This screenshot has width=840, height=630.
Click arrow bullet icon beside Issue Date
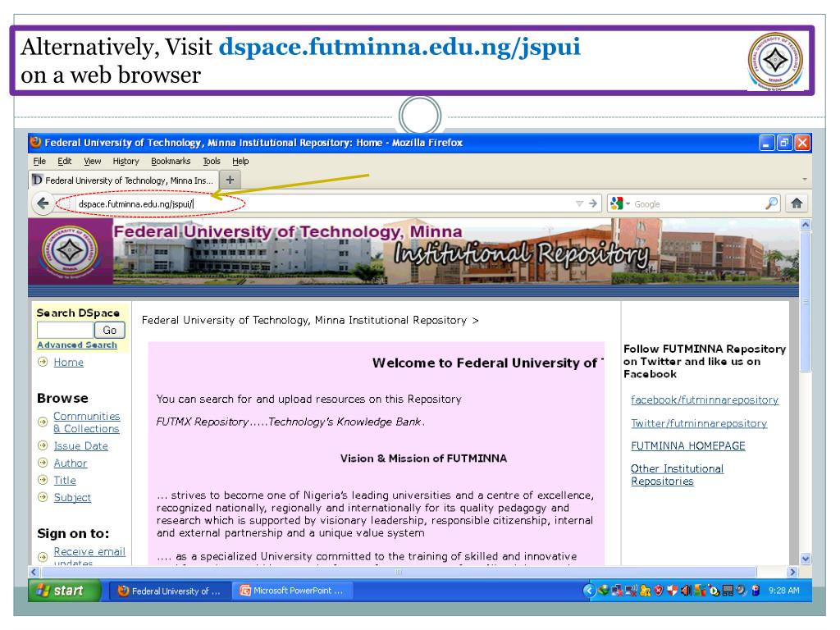43,445
